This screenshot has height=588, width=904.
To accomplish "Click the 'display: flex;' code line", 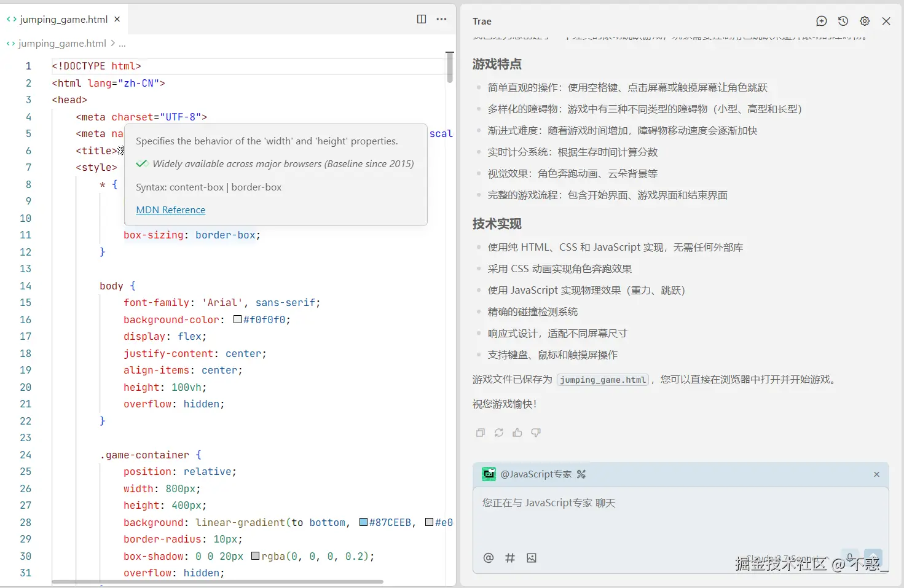I will pyautogui.click(x=165, y=336).
